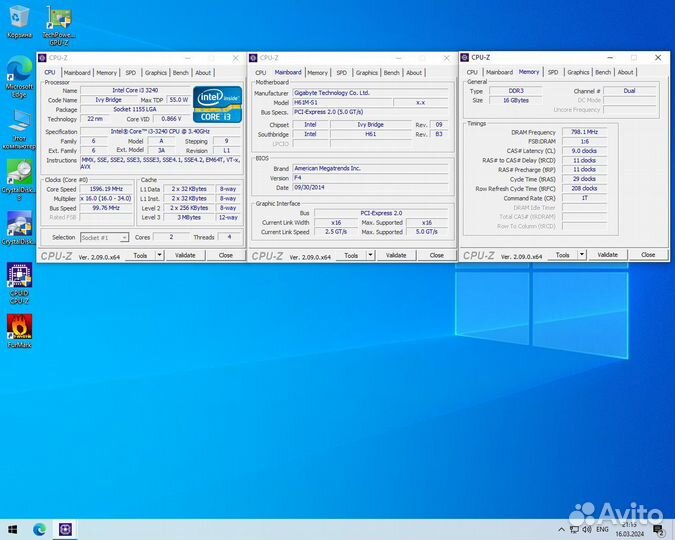Open the CrystalDiskInfo desktop shortcut
The image size is (675, 540).
(x=19, y=181)
